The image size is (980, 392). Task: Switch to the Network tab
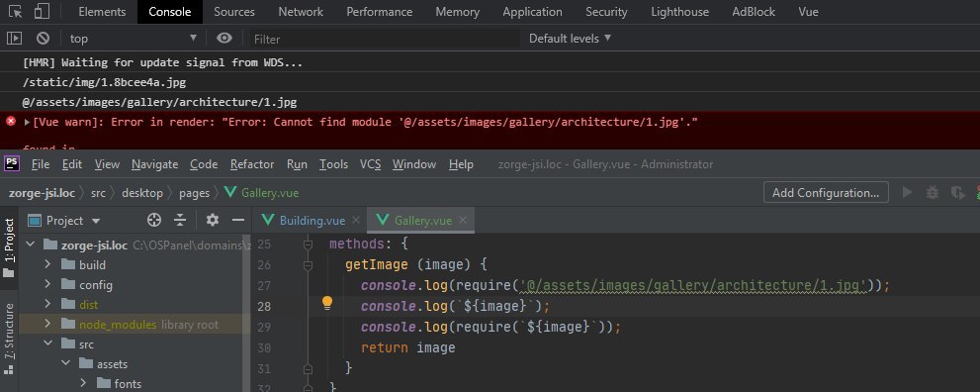(301, 12)
